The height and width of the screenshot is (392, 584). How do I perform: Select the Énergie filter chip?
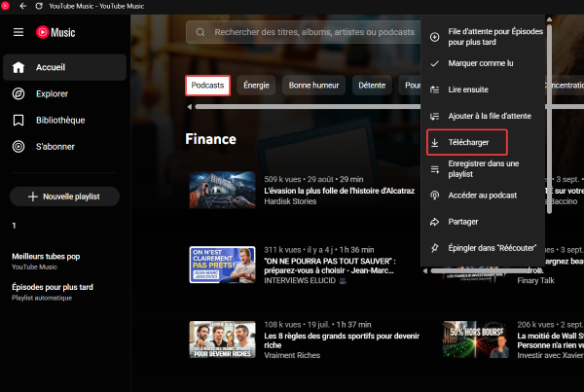[256, 86]
